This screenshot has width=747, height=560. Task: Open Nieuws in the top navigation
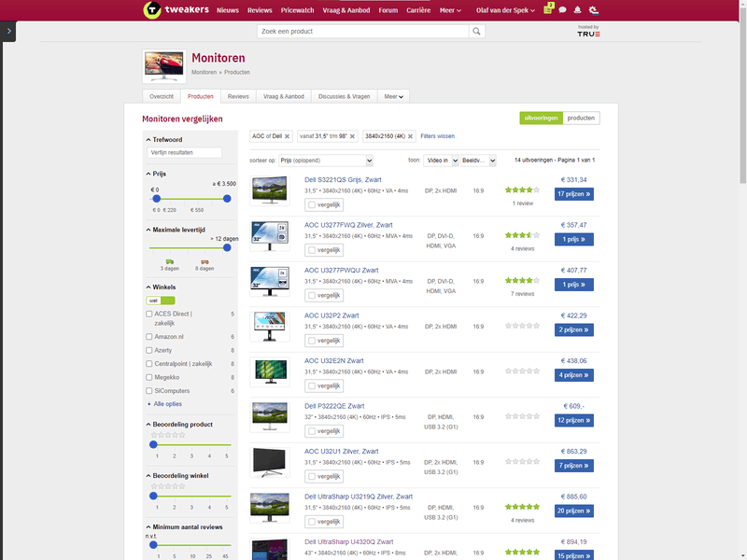228,10
